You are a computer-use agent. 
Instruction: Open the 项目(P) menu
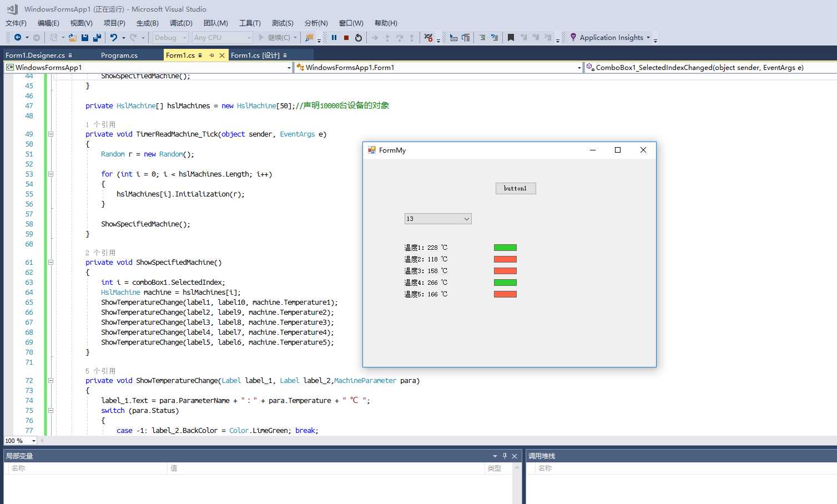pos(114,23)
